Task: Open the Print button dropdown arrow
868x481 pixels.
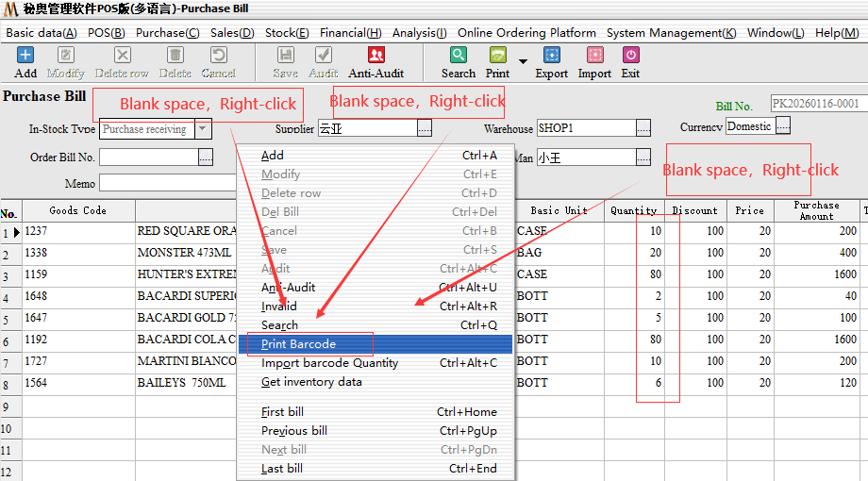Action: tap(523, 62)
